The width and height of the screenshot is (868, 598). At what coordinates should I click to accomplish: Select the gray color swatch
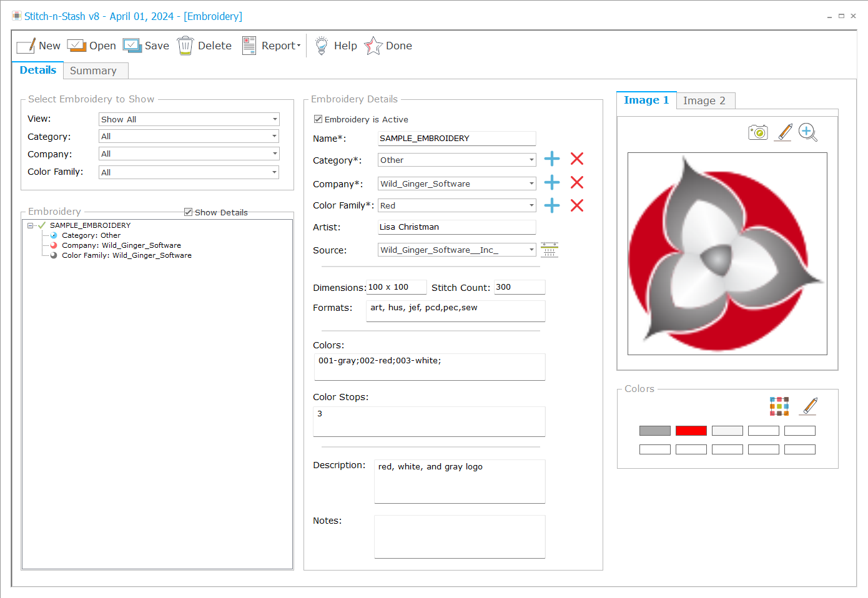pyautogui.click(x=655, y=431)
